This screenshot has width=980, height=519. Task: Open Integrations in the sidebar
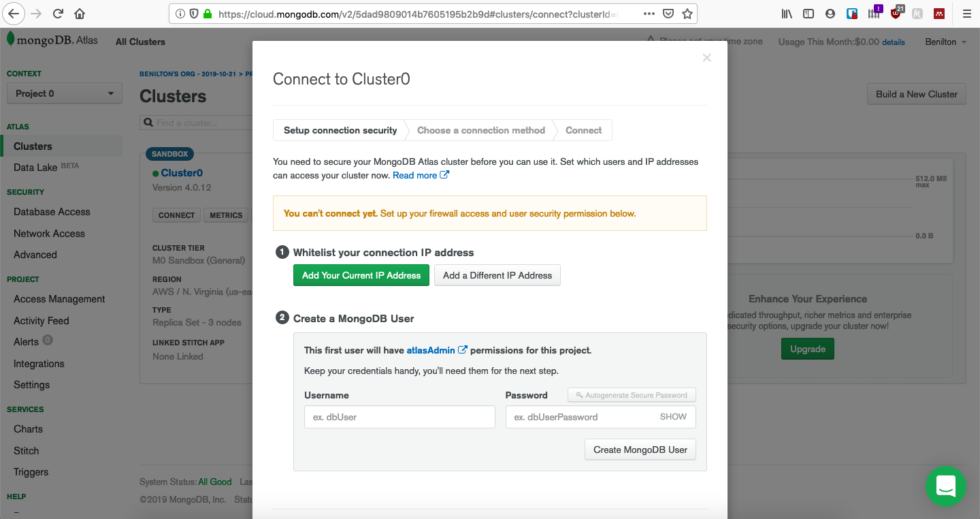click(x=39, y=364)
